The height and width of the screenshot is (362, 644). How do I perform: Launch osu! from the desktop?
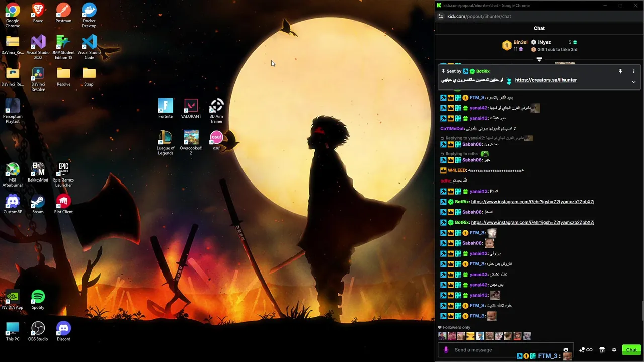(216, 140)
